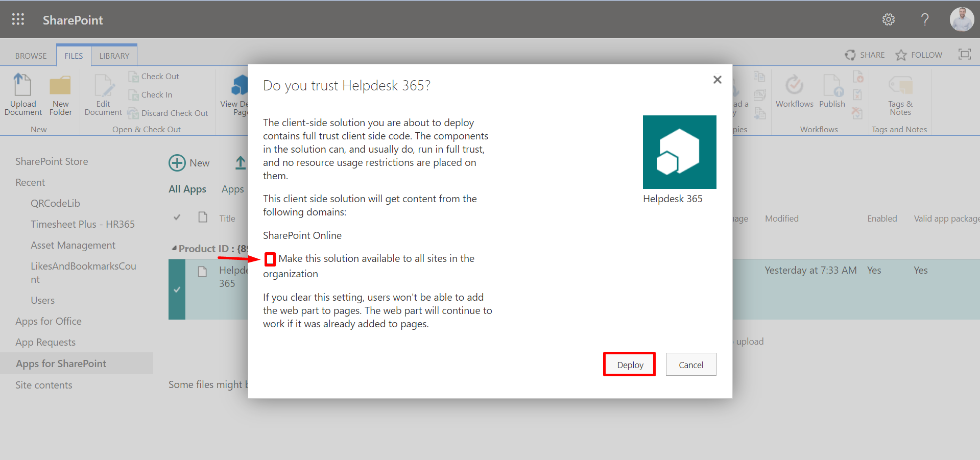Open the settings gear in header
This screenshot has width=980, height=460.
[889, 19]
